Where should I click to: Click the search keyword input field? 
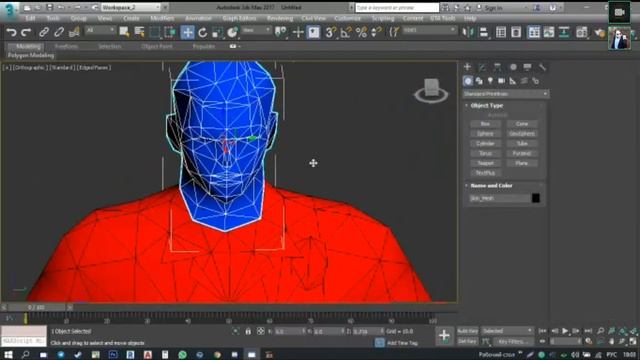click(397, 8)
